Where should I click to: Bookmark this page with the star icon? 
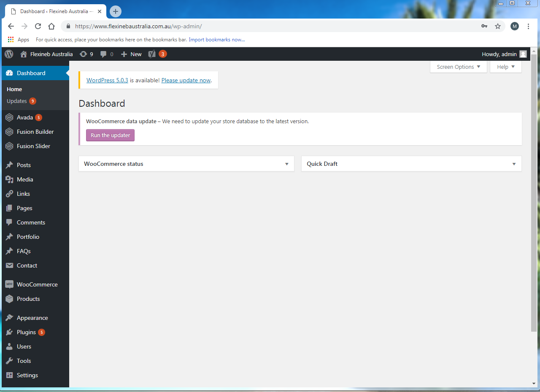(498, 26)
